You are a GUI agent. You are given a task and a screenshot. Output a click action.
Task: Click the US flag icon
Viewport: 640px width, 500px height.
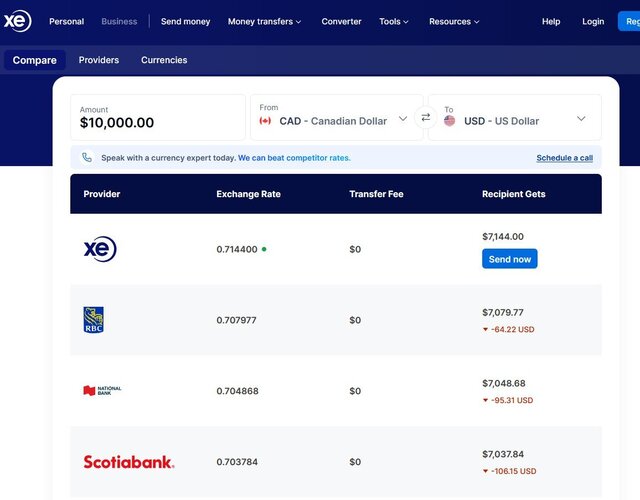(449, 121)
